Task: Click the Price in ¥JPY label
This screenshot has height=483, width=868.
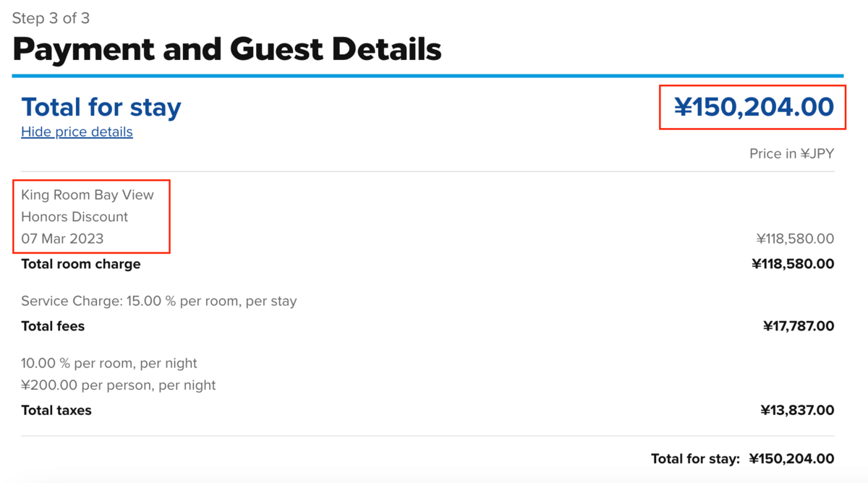Action: click(x=792, y=153)
